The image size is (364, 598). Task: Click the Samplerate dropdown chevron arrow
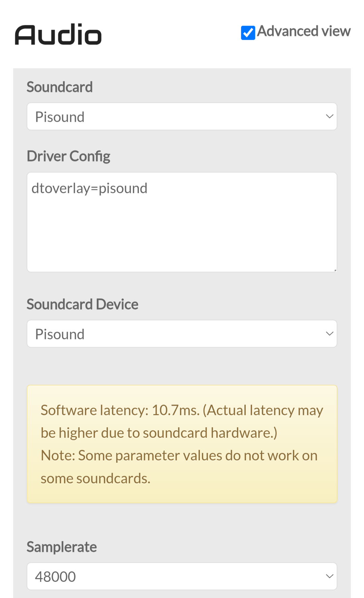tap(329, 576)
